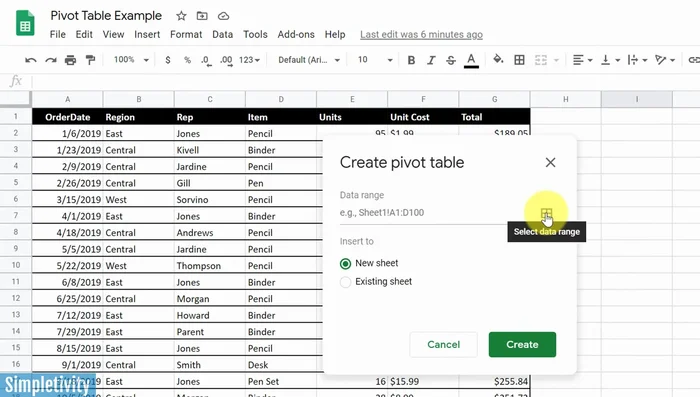
Task: Open the Add-ons menu
Action: click(296, 34)
